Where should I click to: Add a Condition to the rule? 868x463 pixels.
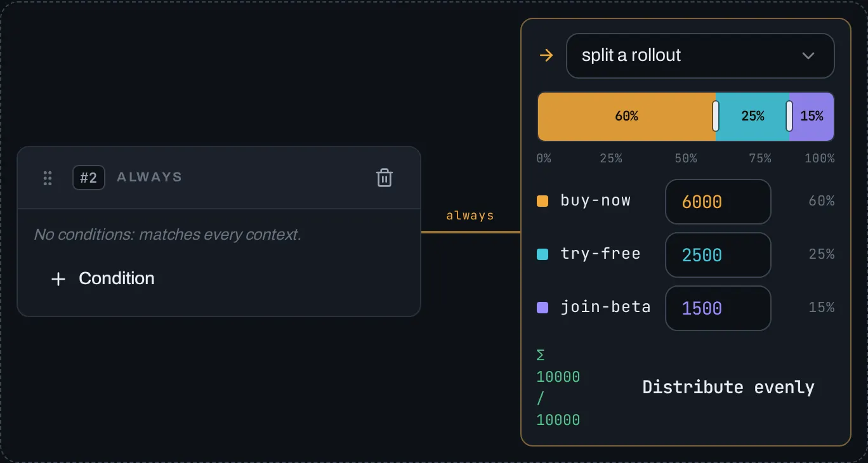click(x=103, y=278)
